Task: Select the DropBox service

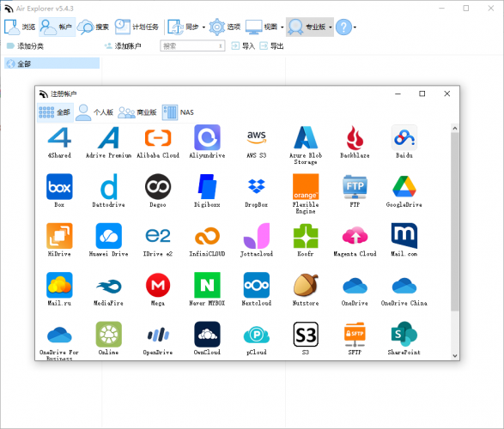Action: click(257, 187)
